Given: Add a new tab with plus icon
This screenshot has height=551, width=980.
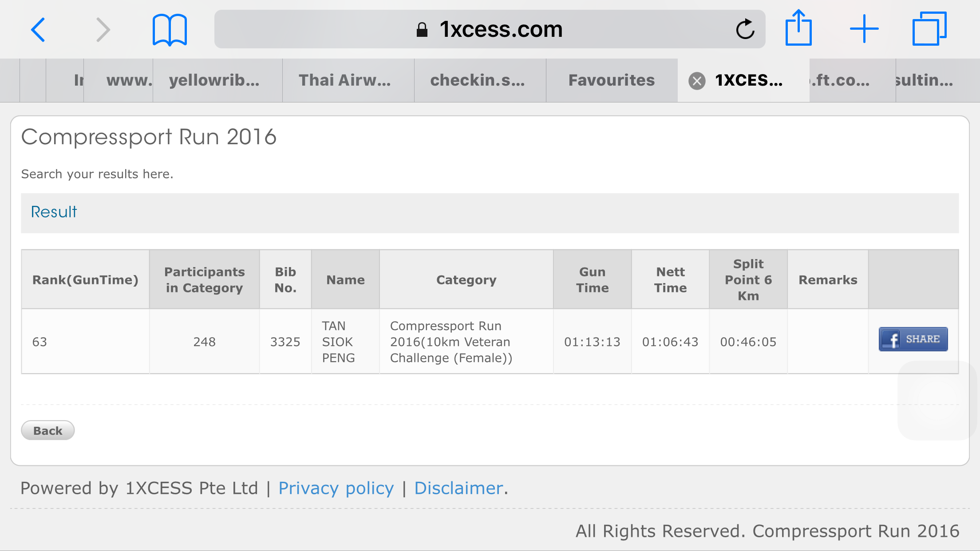Looking at the screenshot, I should pyautogui.click(x=864, y=29).
